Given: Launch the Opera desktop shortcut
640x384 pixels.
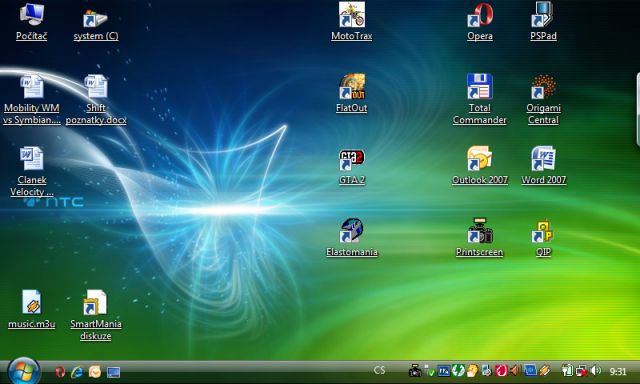Looking at the screenshot, I should tap(480, 22).
